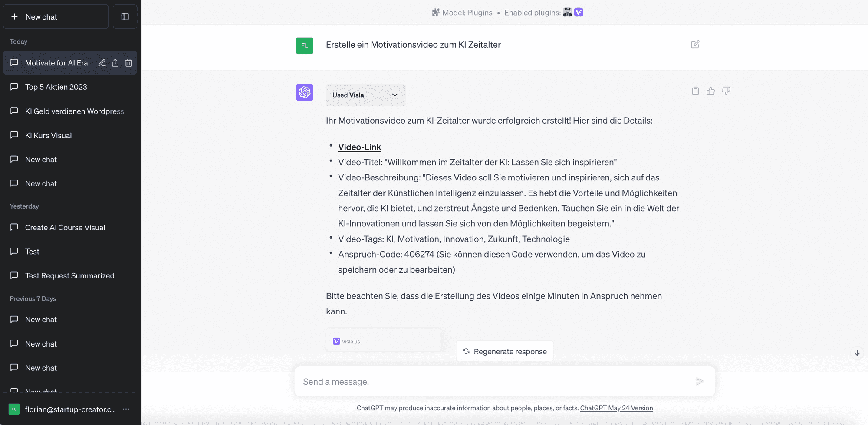The height and width of the screenshot is (425, 868).
Task: Click the Today section heading
Action: click(19, 42)
